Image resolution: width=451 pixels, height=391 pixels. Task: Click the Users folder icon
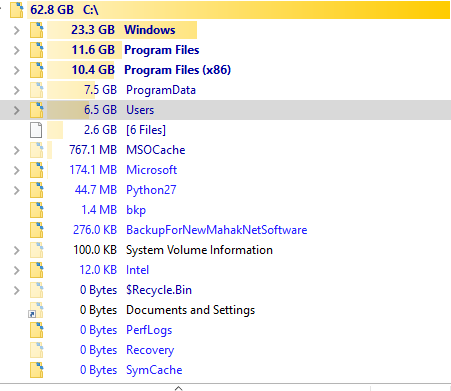click(37, 110)
